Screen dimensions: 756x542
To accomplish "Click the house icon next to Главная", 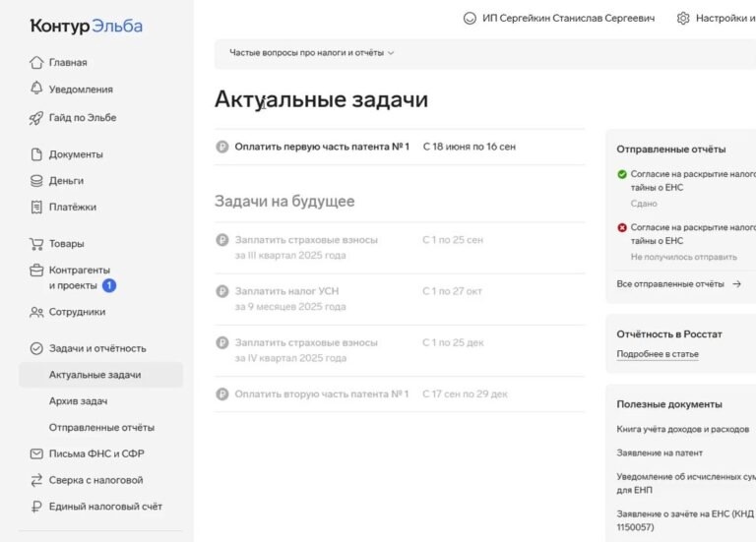I will click(x=36, y=62).
